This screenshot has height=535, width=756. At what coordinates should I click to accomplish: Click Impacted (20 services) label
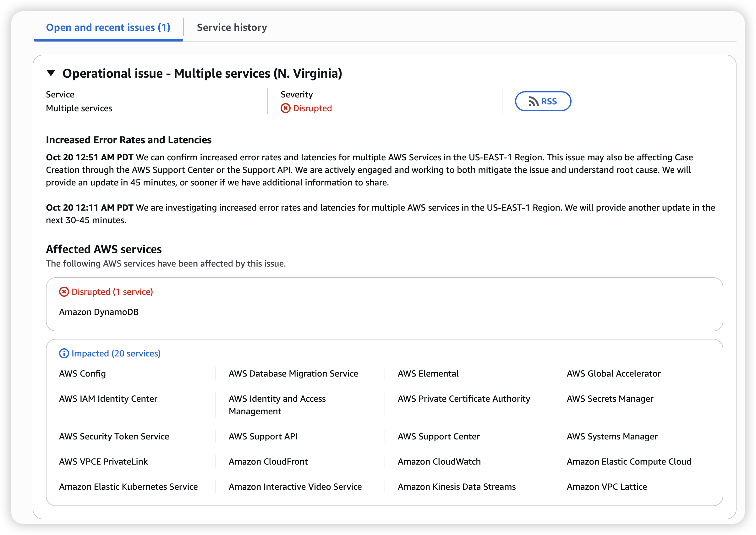[116, 354]
